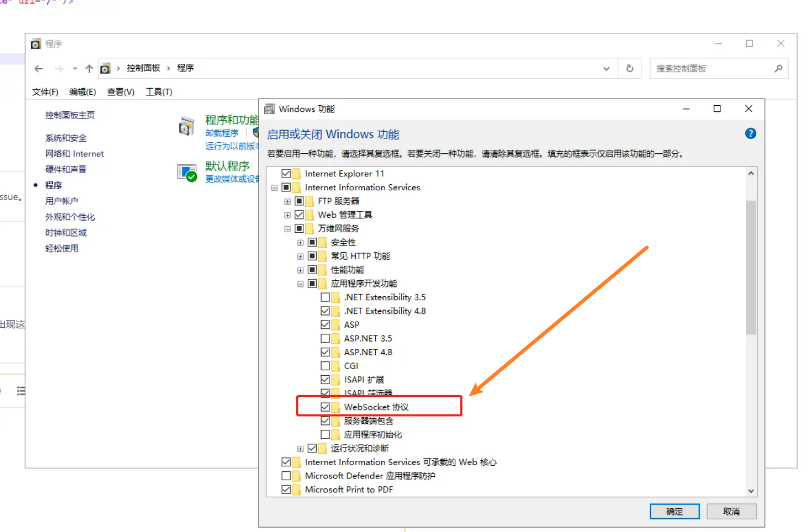The width and height of the screenshot is (808, 532).
Task: Expand the FTP 服务器 tree node
Action: [288, 201]
